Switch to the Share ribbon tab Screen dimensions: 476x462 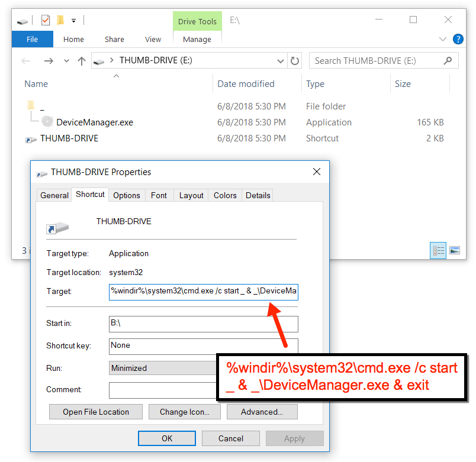click(x=114, y=39)
